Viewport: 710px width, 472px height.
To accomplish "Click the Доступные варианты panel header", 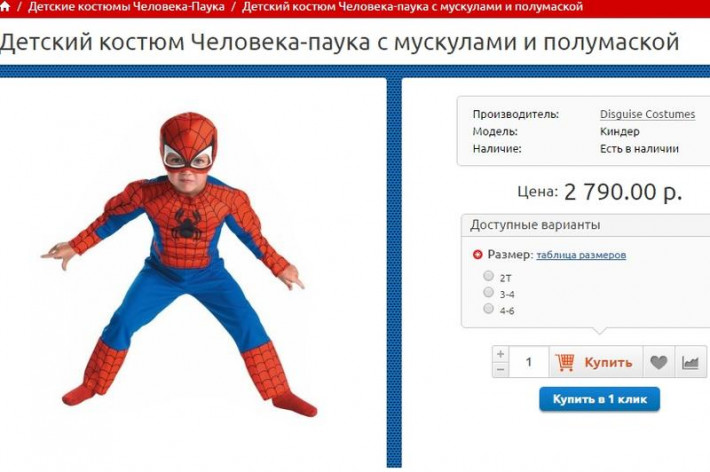I will (x=585, y=225).
